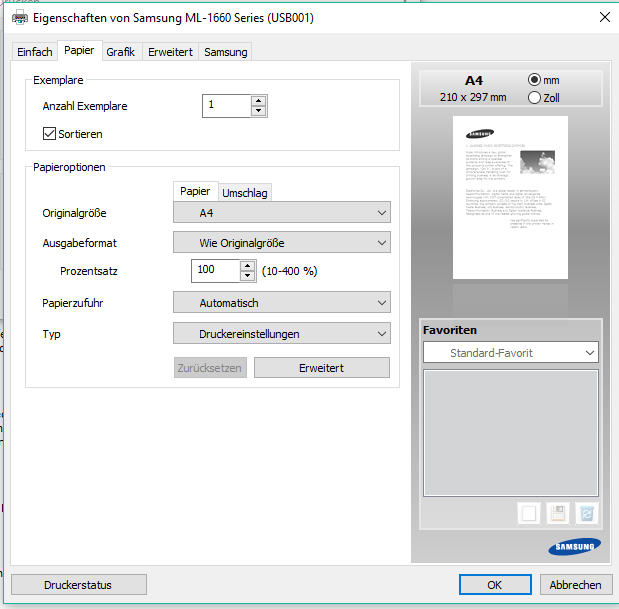This screenshot has height=609, width=619.
Task: Click the 'Favoriten' heading
Action: 450,330
